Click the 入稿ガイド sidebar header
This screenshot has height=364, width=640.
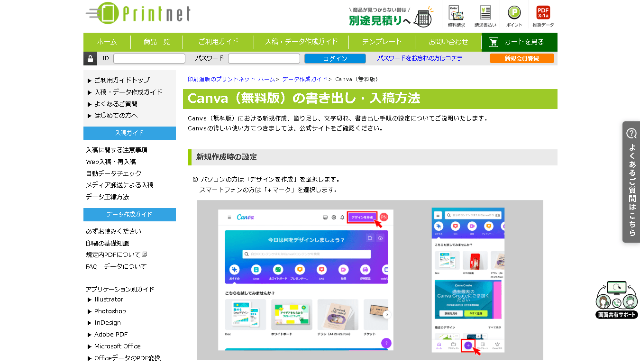(129, 133)
